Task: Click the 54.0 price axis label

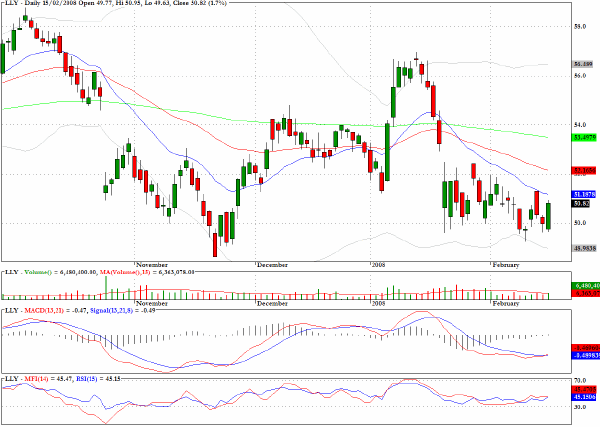Action: click(580, 125)
